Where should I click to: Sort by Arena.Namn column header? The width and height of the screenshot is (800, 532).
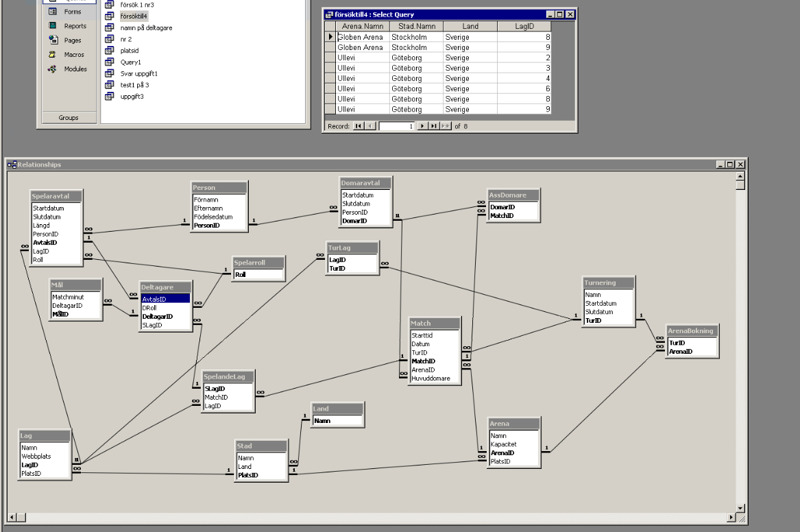pyautogui.click(x=363, y=26)
